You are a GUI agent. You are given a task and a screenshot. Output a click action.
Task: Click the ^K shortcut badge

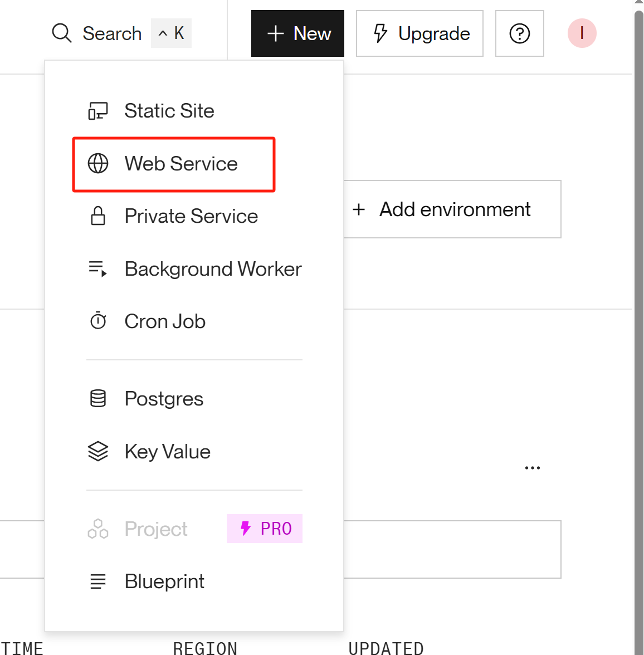coord(171,33)
